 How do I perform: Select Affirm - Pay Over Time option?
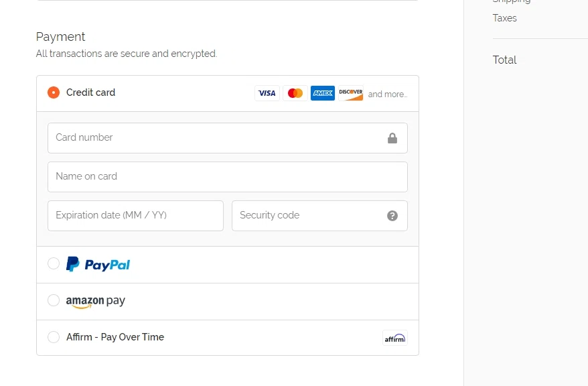point(54,337)
